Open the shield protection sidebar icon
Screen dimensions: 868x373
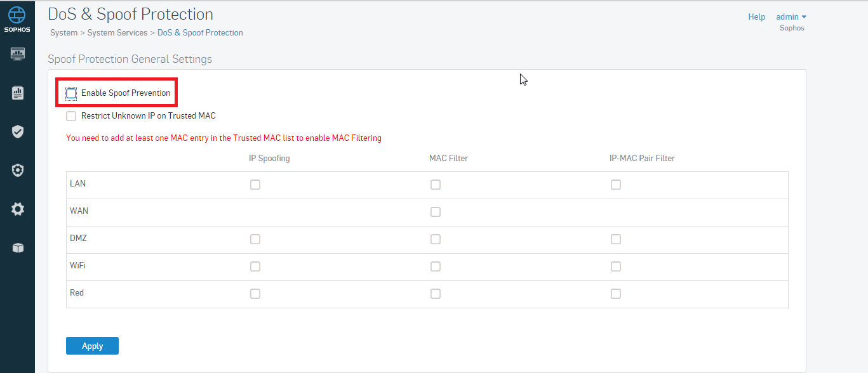click(x=18, y=132)
